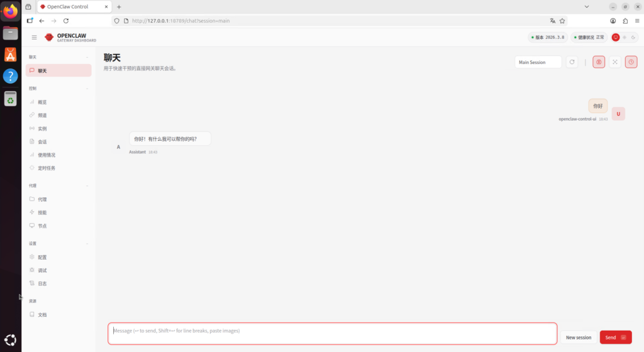
Task: Click the refresh chat icon beside Main Session
Action: (572, 62)
